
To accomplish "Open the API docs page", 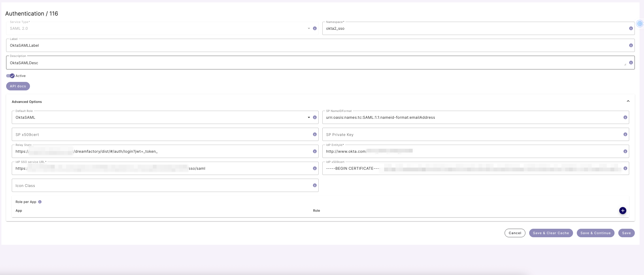I will (x=18, y=86).
